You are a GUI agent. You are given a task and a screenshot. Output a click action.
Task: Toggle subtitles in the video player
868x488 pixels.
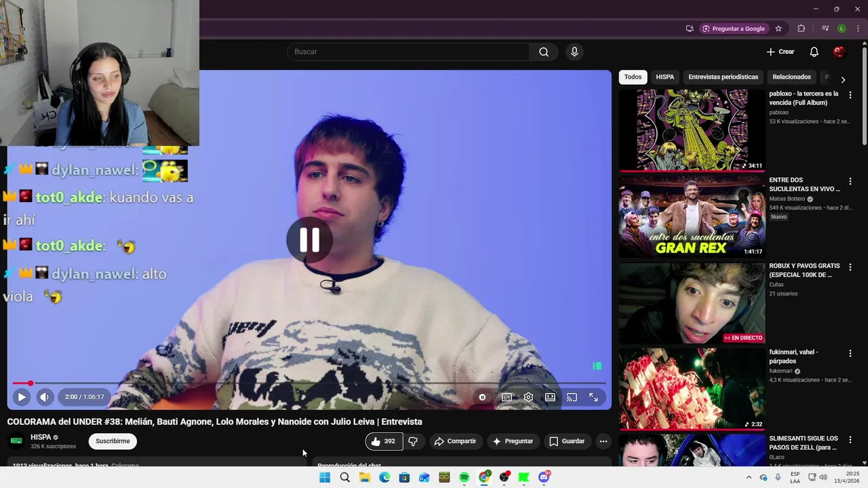[507, 397]
